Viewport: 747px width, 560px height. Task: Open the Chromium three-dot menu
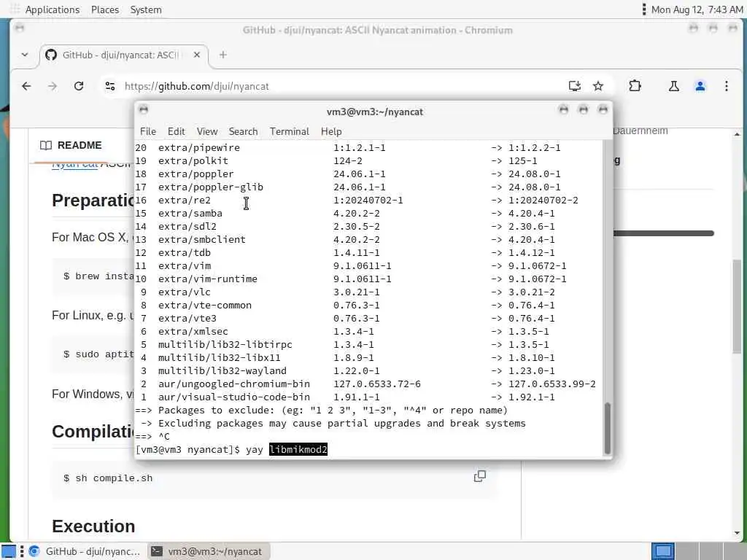(x=726, y=86)
